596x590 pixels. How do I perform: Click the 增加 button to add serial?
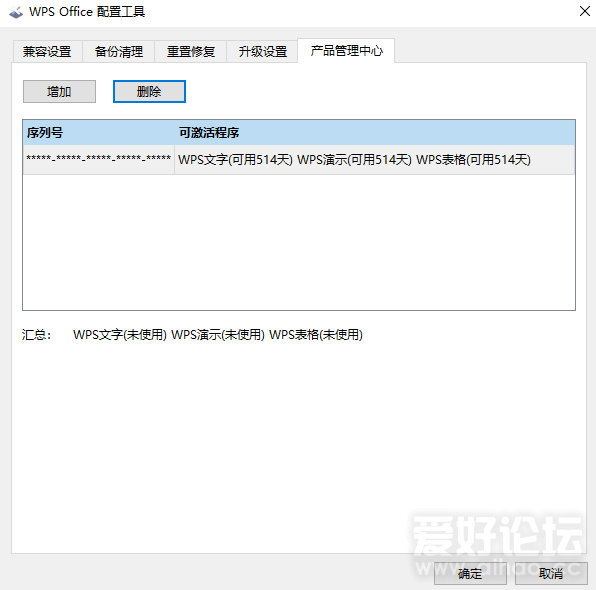coord(59,92)
